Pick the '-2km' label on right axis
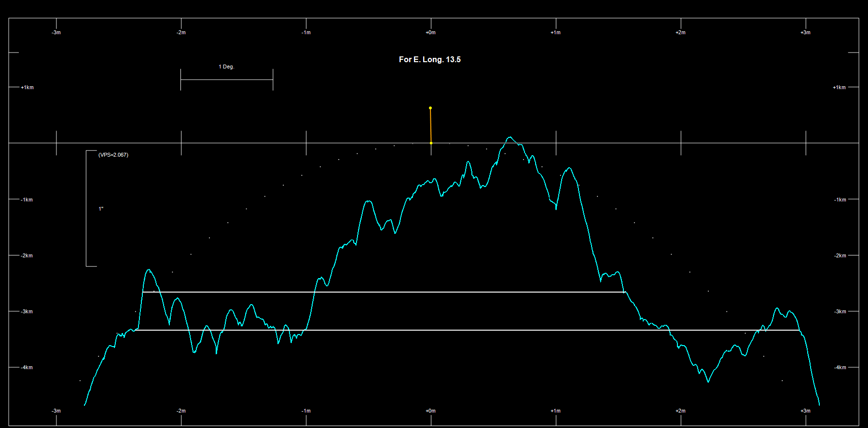This screenshot has width=868, height=428. [840, 255]
